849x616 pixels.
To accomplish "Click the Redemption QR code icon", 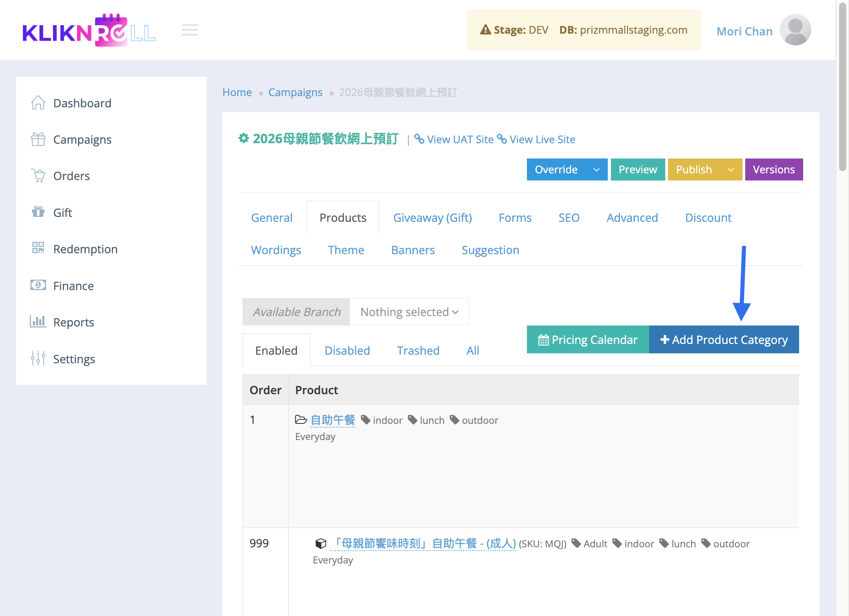I will pyautogui.click(x=38, y=248).
